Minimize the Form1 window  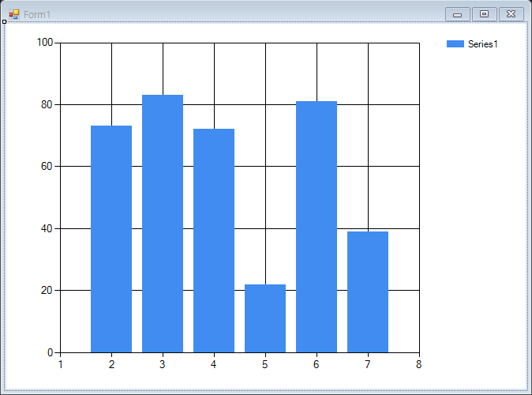pyautogui.click(x=457, y=14)
